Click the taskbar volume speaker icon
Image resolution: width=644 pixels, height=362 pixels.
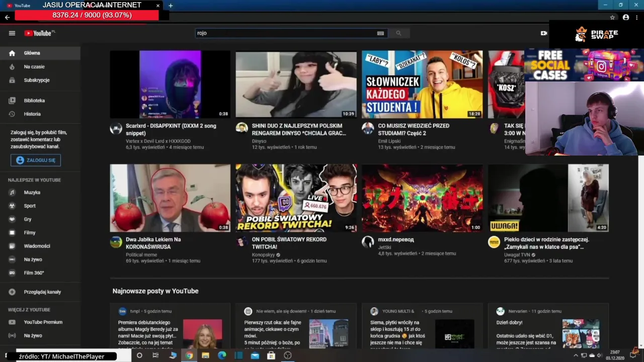click(x=599, y=355)
